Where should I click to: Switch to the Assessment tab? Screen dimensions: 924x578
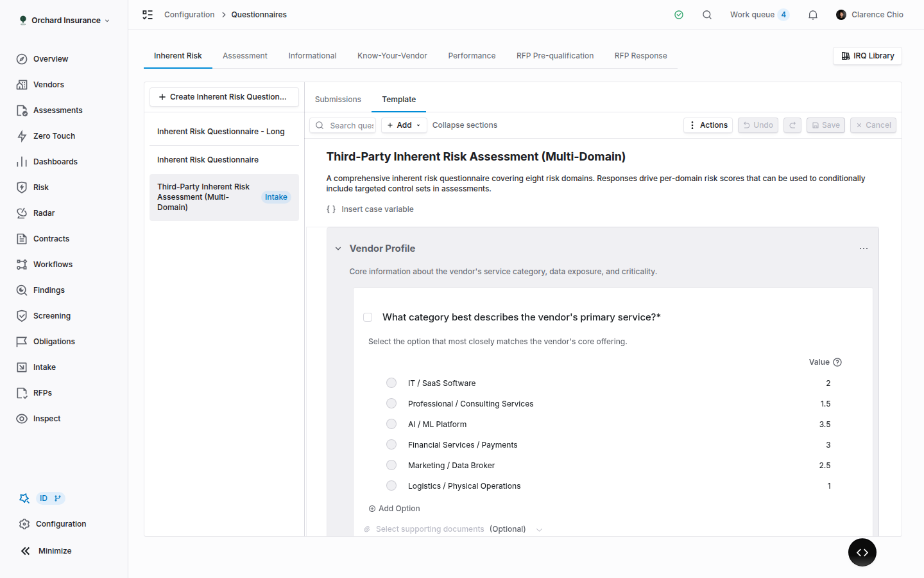[245, 56]
